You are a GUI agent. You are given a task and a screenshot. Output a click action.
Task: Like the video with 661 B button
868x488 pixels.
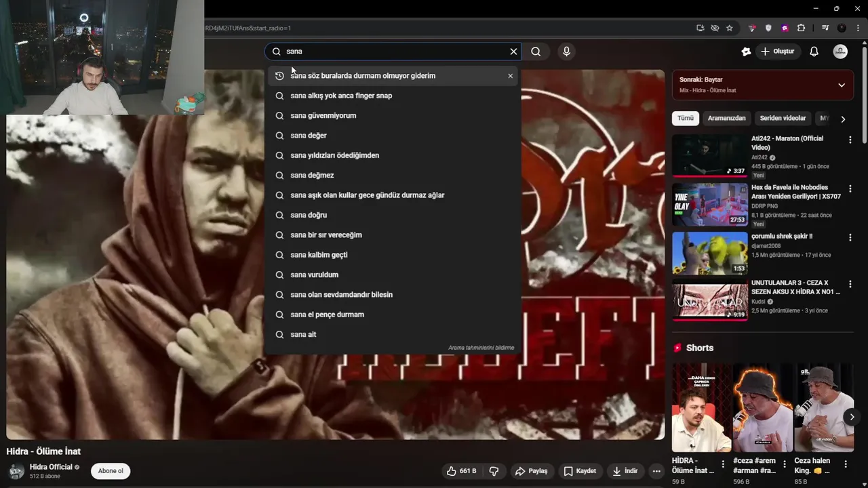click(461, 471)
